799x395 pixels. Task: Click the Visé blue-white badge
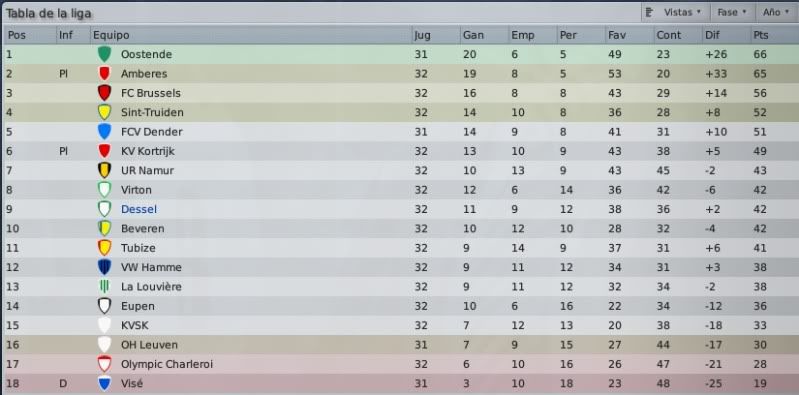tap(104, 383)
